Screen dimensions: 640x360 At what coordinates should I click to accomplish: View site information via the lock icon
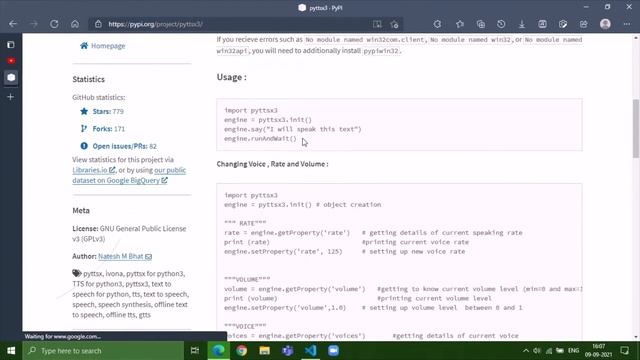(x=98, y=24)
